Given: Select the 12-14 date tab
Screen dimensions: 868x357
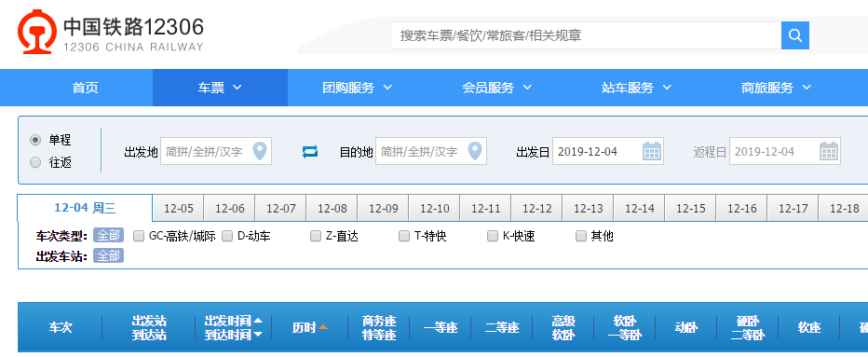Looking at the screenshot, I should [640, 209].
